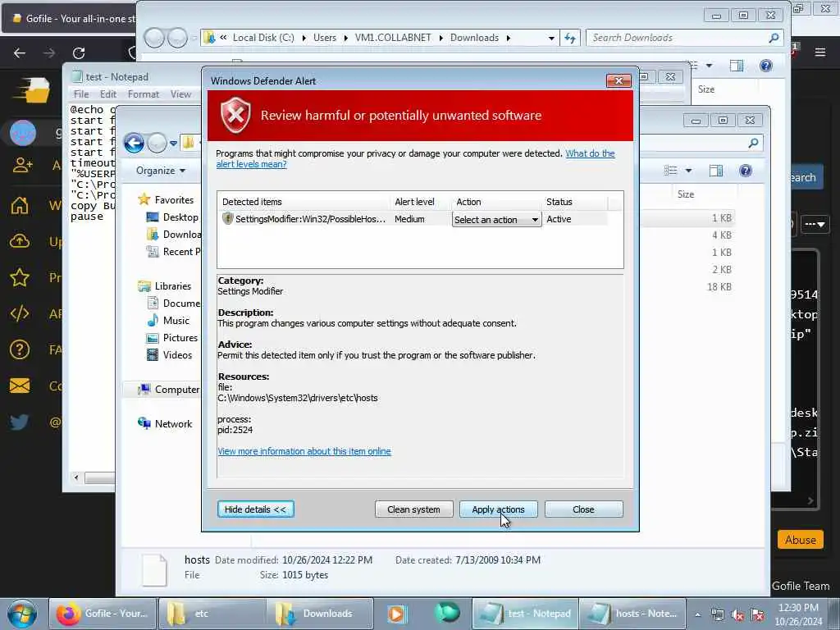This screenshot has height=630, width=840.
Task: Open address bar history dropdown in Downloads window
Action: click(x=551, y=38)
